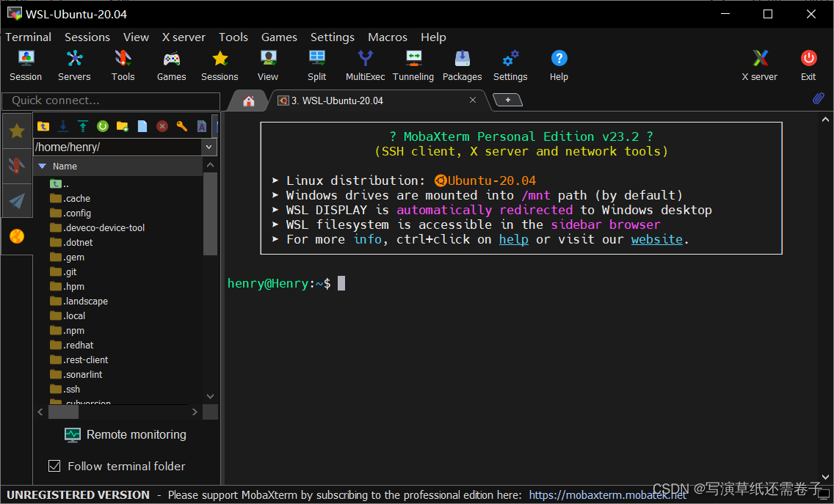Click Remote monitoring button
The image size is (834, 504).
(x=126, y=435)
